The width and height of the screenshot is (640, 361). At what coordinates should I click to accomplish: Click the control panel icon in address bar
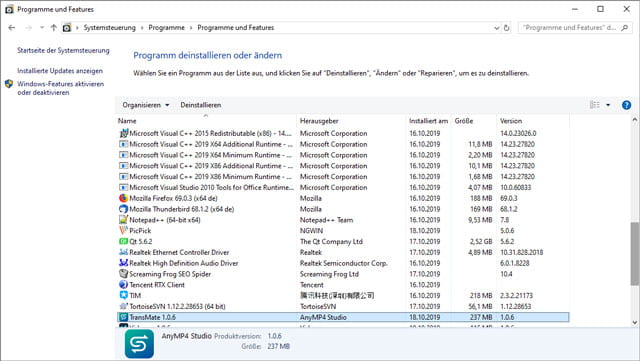point(67,28)
